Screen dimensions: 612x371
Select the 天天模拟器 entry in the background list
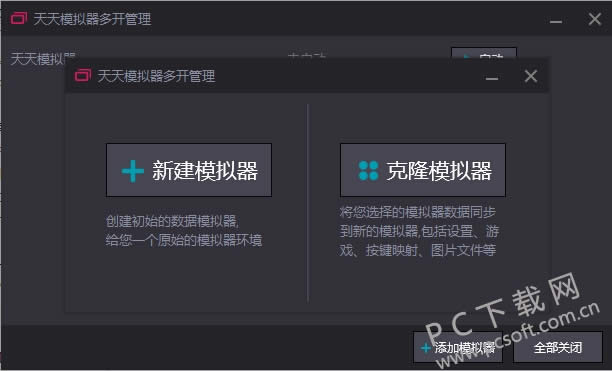tap(43, 58)
